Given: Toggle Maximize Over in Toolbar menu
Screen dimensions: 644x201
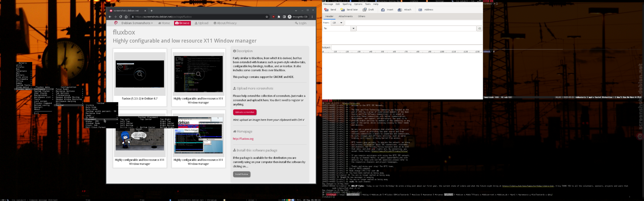Looking at the screenshot, I should [x=101, y=113].
